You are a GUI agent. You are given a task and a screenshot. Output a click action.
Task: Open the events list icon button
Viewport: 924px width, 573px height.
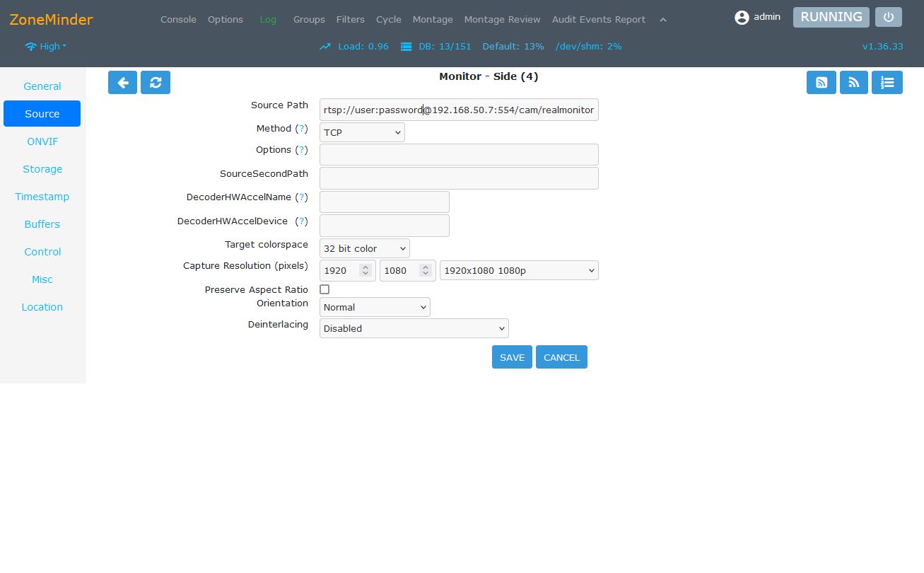point(887,82)
